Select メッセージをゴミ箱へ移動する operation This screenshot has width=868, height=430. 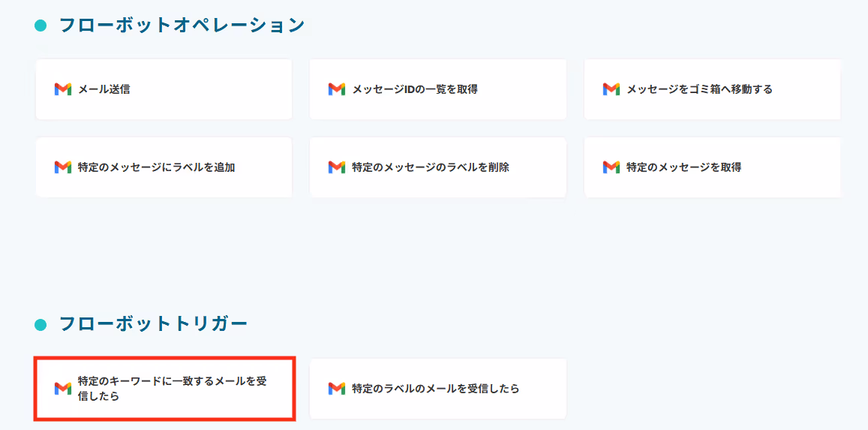(713, 89)
